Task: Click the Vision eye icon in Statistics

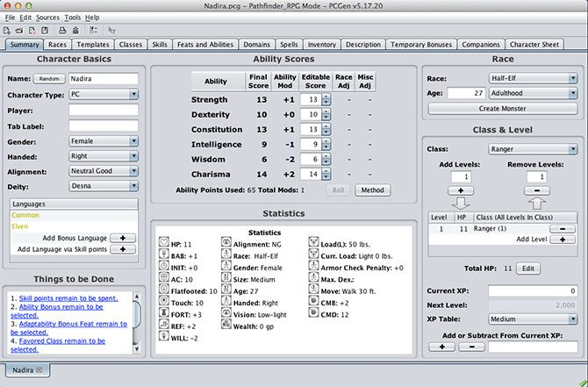Action: coord(226,312)
